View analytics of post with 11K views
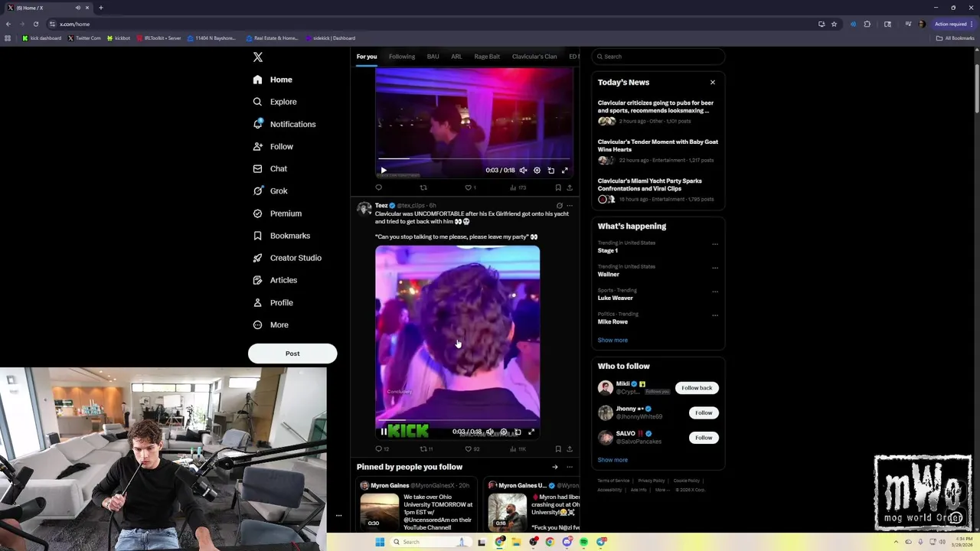Image resolution: width=980 pixels, height=551 pixels. tap(518, 449)
